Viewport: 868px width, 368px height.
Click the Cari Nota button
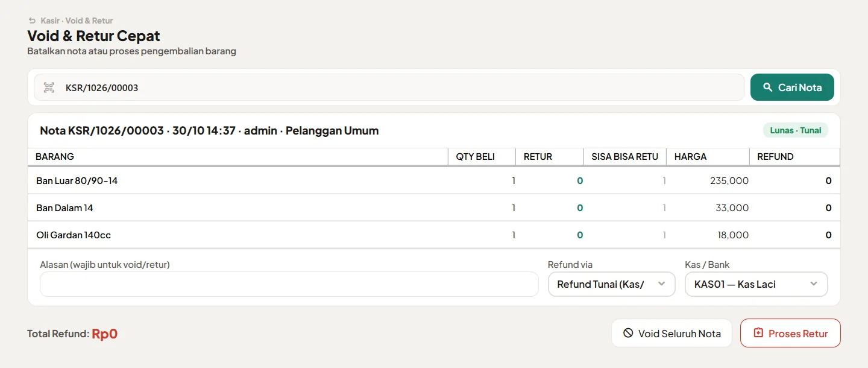(x=792, y=87)
